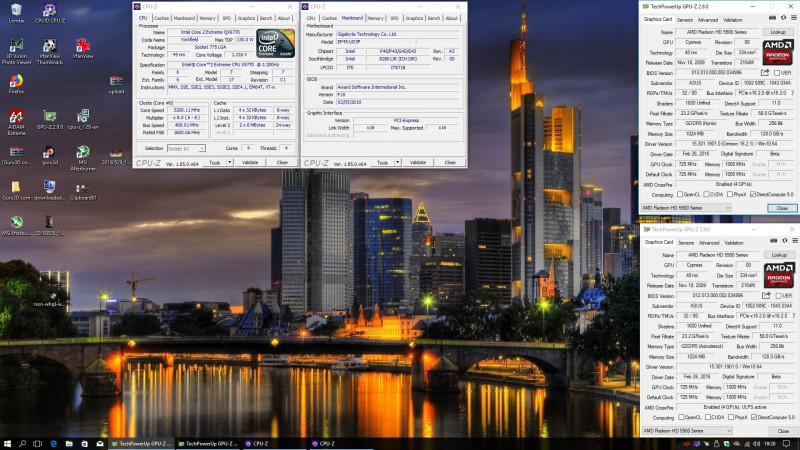Open the Advanced tab in bottom GPU-Z window
Image resolution: width=800 pixels, height=450 pixels.
pyautogui.click(x=709, y=243)
